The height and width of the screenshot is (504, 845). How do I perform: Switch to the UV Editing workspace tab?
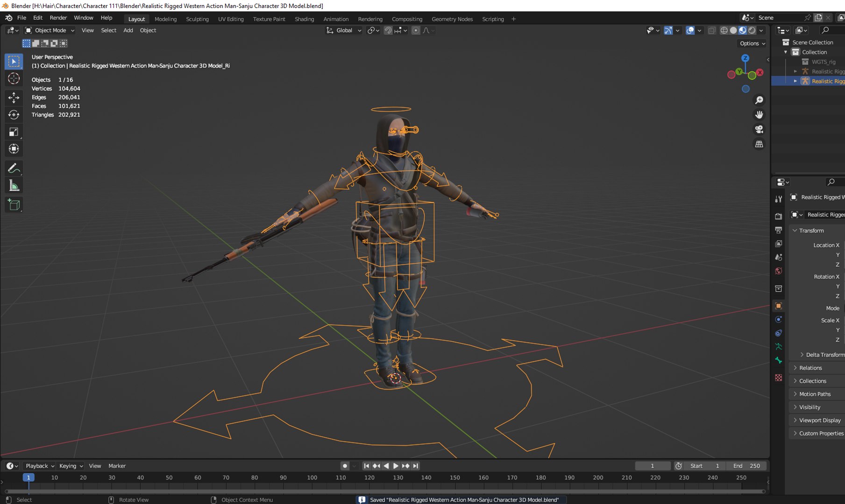coord(231,19)
